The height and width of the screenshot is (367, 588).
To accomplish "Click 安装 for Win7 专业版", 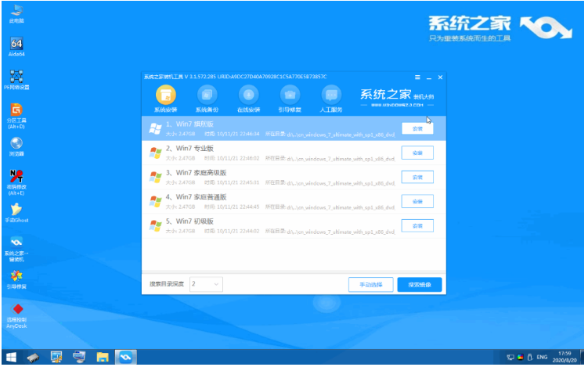I will [x=417, y=153].
